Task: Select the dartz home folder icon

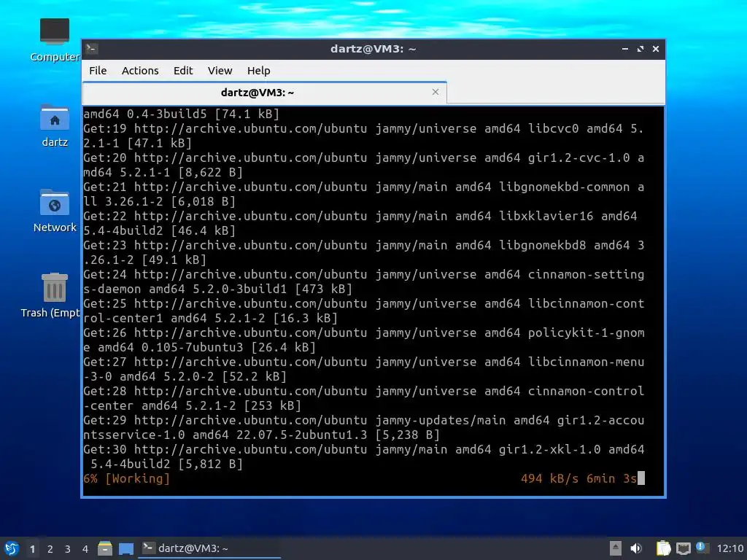Action: 54,125
